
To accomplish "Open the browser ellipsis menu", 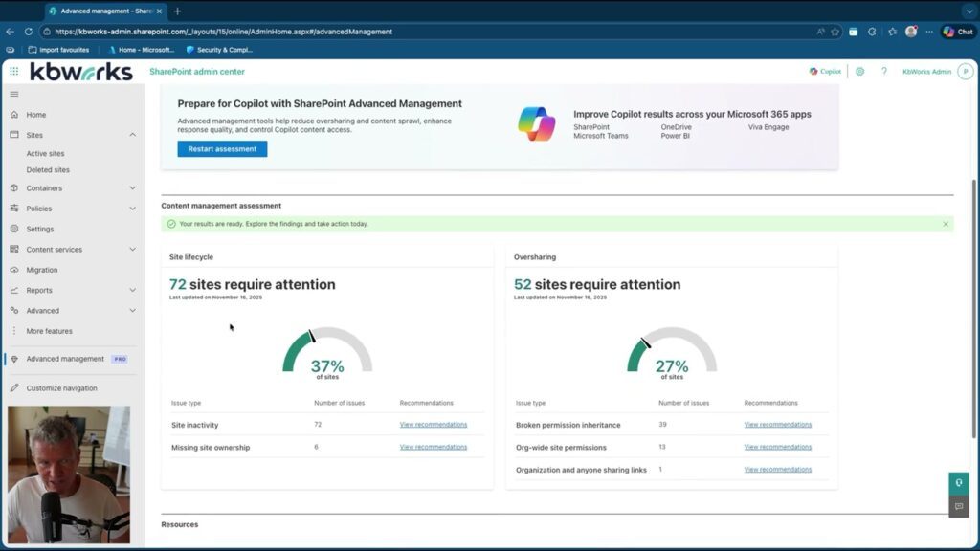I will tap(929, 32).
